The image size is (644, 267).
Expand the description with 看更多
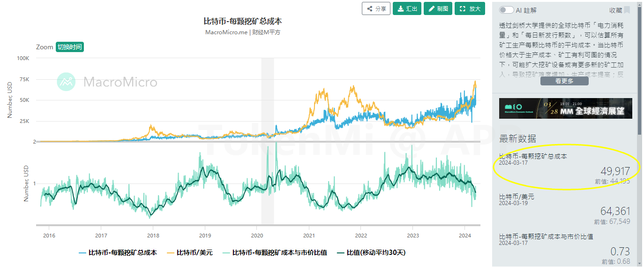coord(564,81)
